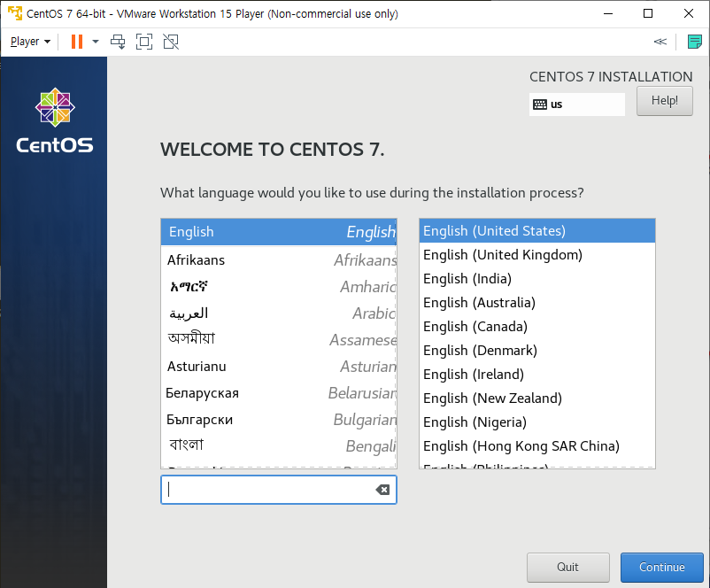Select English in the language list
Image resolution: width=710 pixels, height=588 pixels.
(x=279, y=232)
